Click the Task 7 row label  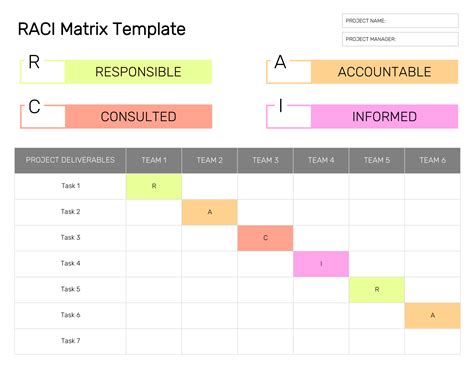(x=70, y=341)
